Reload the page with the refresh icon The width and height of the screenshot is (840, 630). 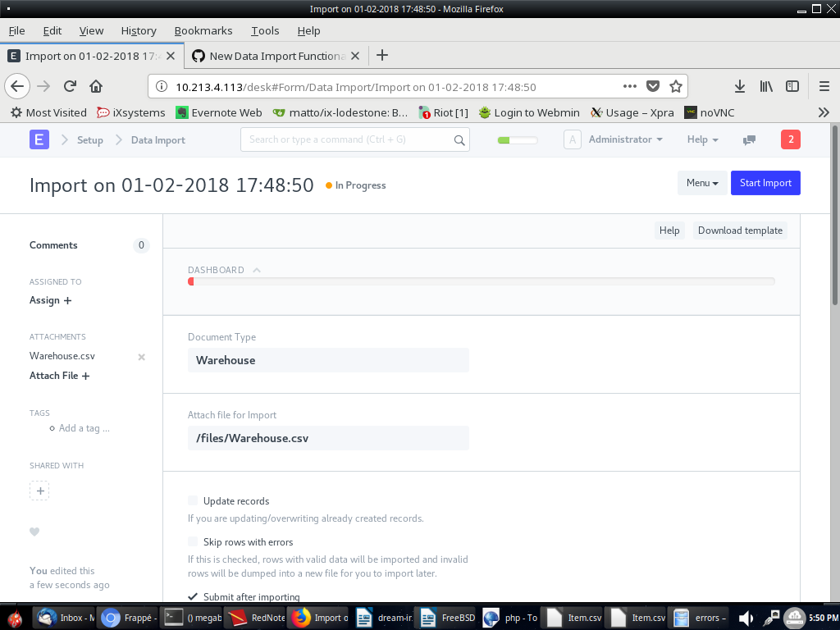pos(69,85)
